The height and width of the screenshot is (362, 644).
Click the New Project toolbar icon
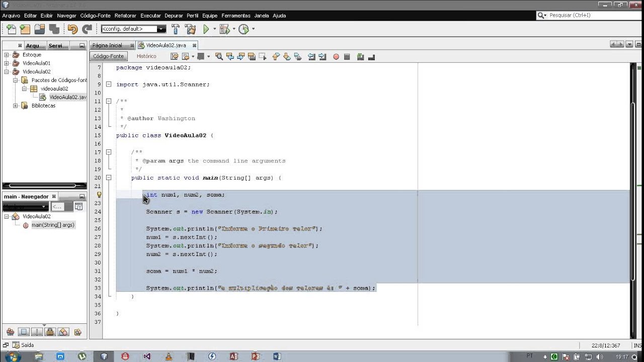[x=25, y=29]
